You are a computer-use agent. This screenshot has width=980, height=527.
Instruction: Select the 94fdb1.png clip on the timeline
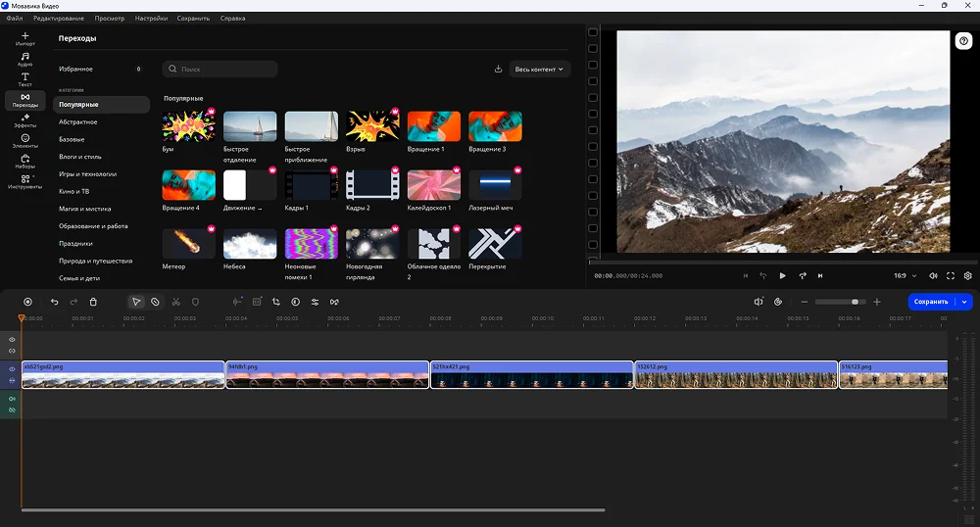pos(327,374)
